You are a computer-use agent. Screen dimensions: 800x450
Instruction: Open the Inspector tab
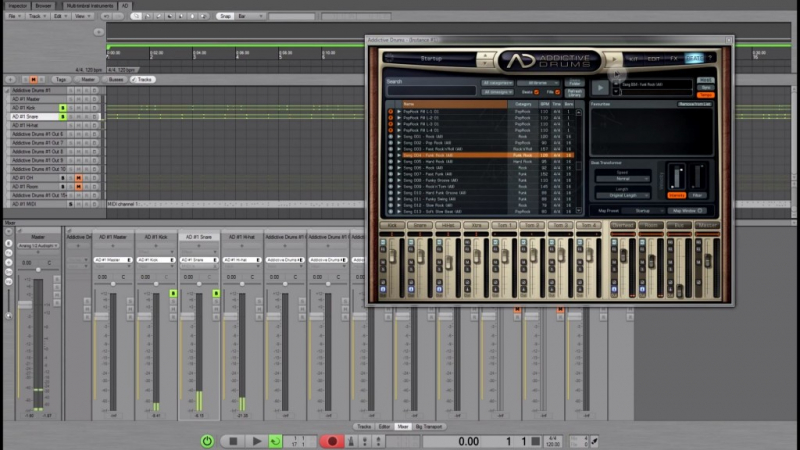[x=17, y=6]
